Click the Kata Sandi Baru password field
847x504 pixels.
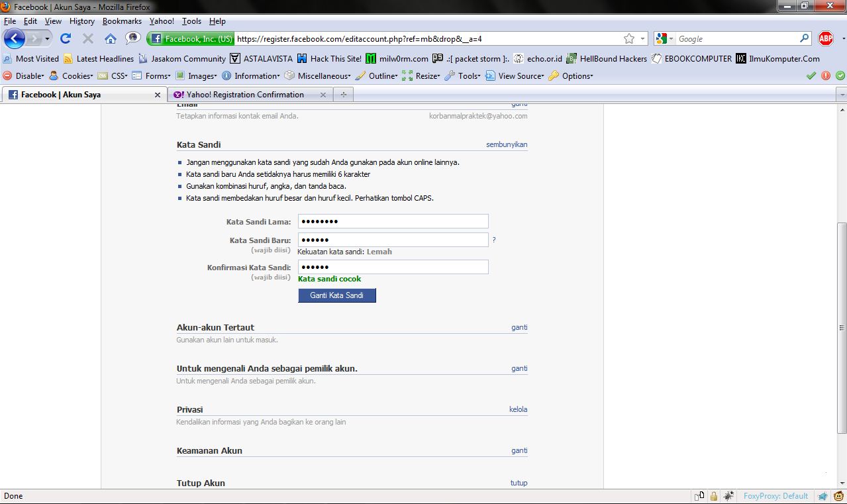pyautogui.click(x=393, y=240)
